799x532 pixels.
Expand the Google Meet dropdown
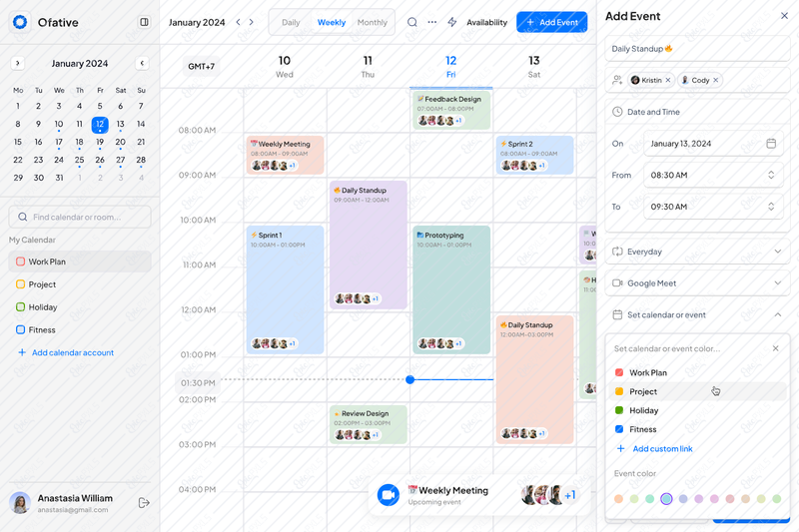point(778,283)
